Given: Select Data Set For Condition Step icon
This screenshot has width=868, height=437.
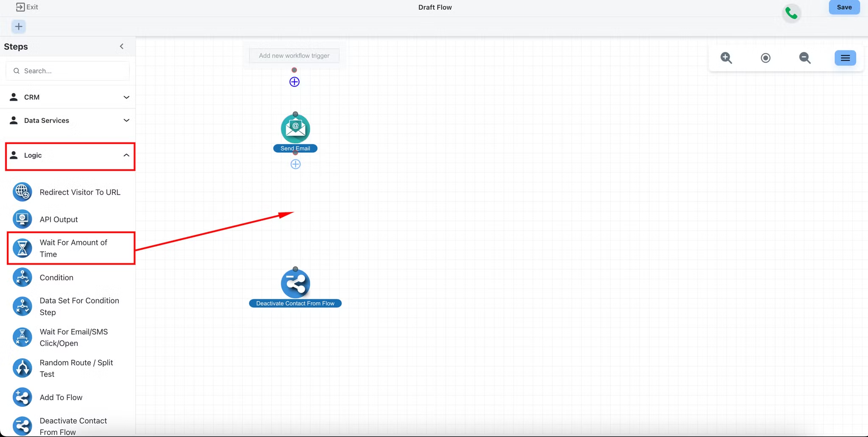Looking at the screenshot, I should tap(22, 306).
